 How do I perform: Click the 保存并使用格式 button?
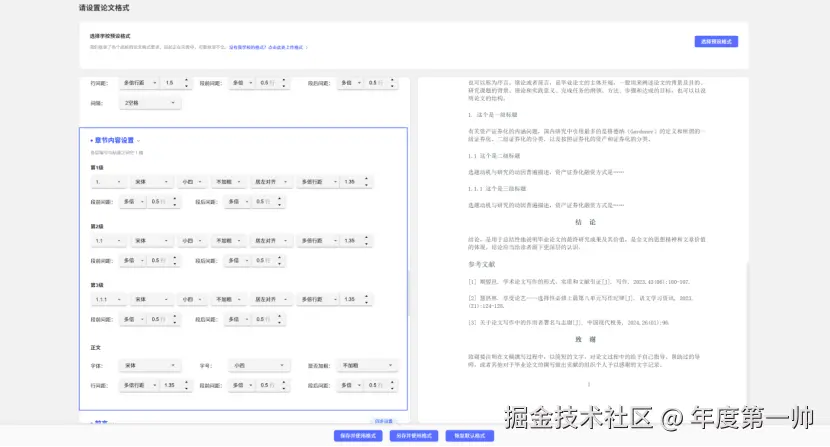(x=358, y=435)
